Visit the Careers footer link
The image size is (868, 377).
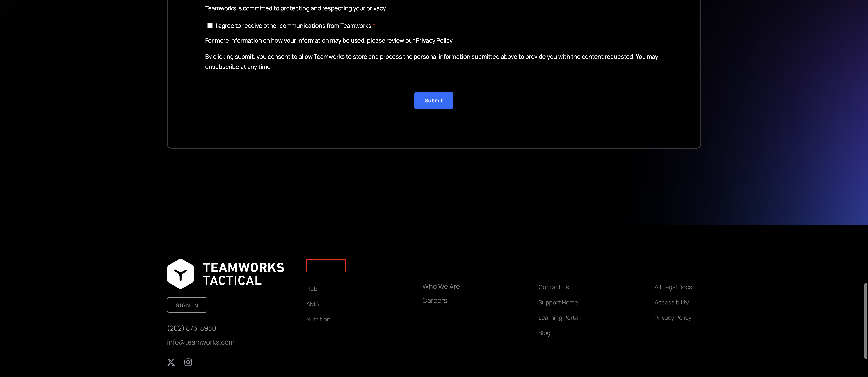tap(434, 300)
